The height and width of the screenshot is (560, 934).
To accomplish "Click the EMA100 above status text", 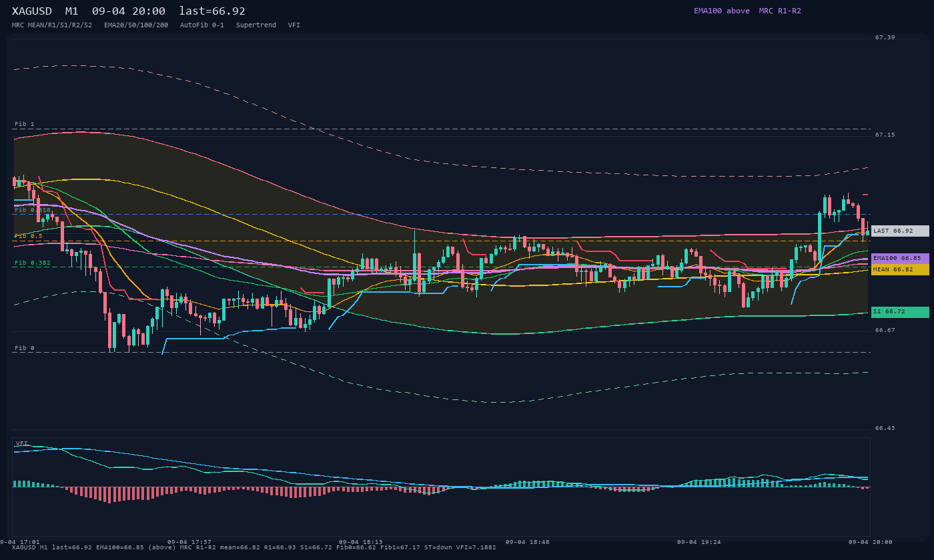I will pos(722,11).
